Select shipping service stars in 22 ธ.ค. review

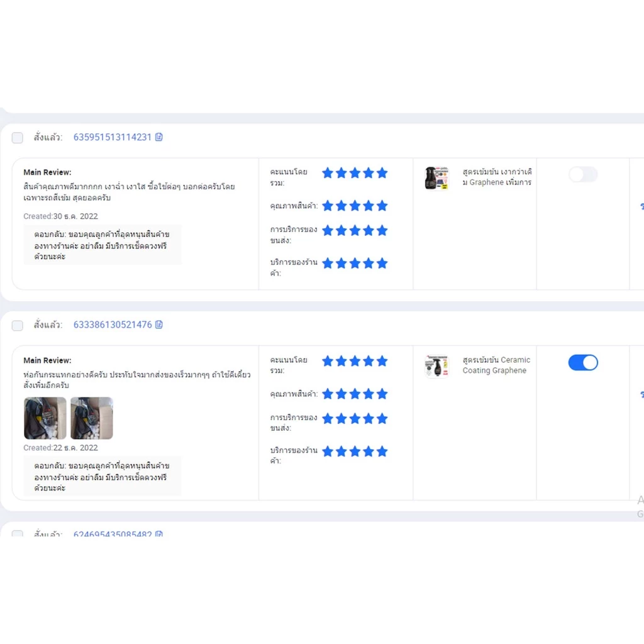coord(355,419)
